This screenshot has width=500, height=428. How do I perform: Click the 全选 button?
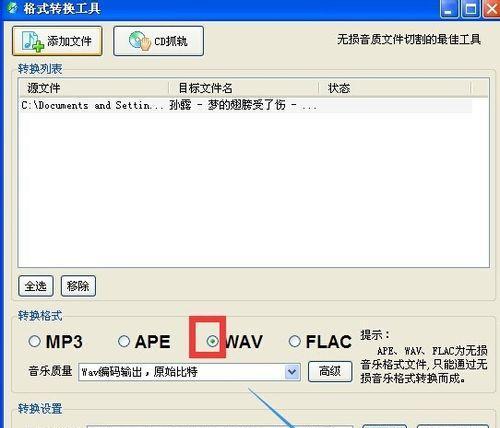(x=36, y=286)
